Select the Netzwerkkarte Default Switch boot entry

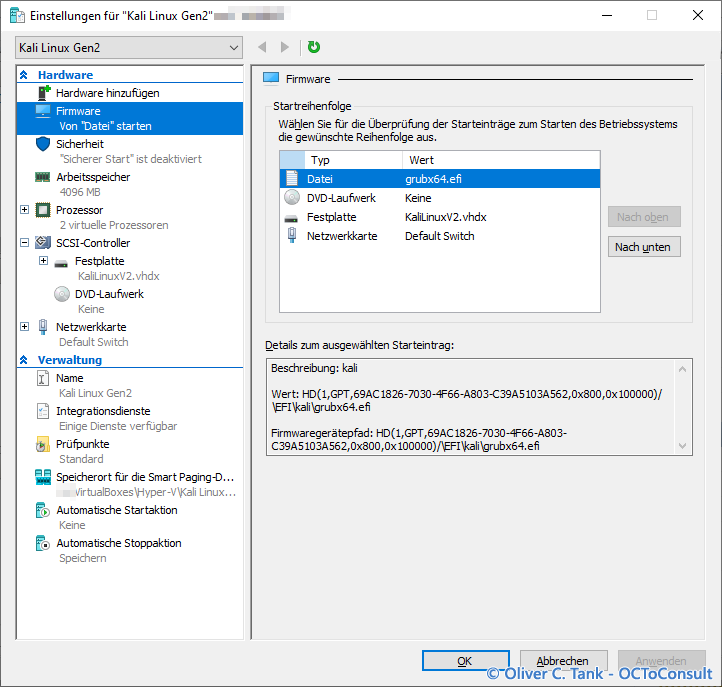(440, 236)
